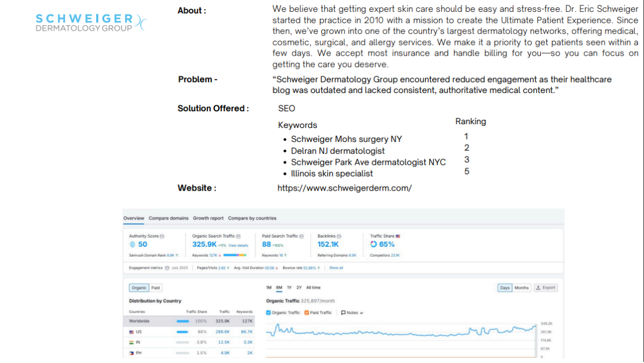Screen dimensions: 644x363
Task: Switch the distribution toggle to Paid
Action: point(155,288)
